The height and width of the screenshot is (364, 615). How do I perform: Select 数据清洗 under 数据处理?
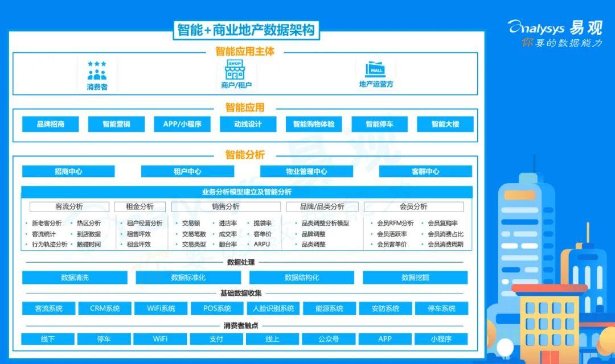click(74, 277)
